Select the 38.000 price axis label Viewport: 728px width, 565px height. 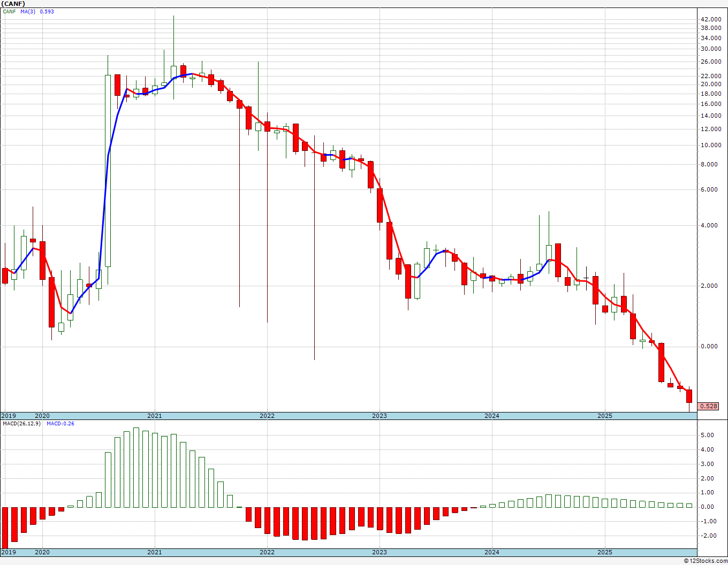pyautogui.click(x=711, y=28)
